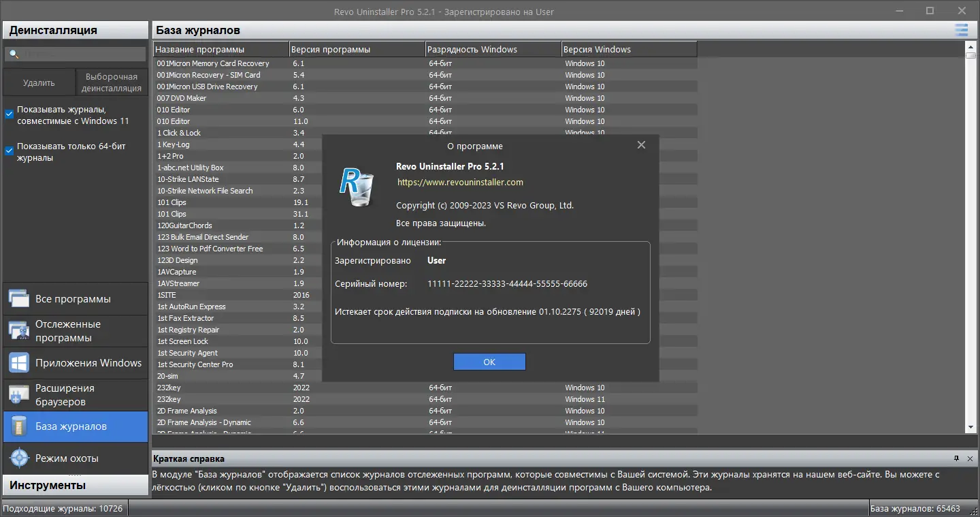Toggle the show only 64-bit journals checkbox
This screenshot has height=517, width=980.
point(10,151)
